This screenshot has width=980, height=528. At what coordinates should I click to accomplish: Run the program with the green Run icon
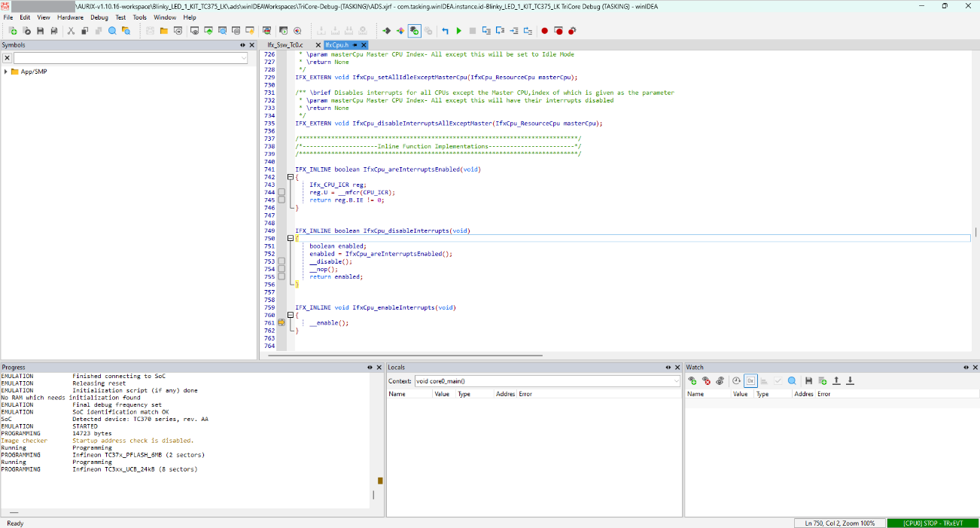pyautogui.click(x=459, y=31)
